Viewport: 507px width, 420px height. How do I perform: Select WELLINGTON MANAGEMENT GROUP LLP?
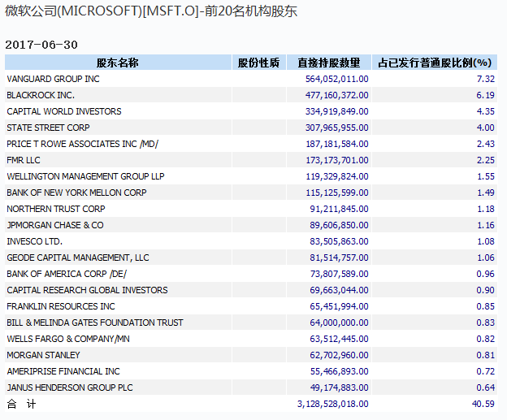(85, 176)
